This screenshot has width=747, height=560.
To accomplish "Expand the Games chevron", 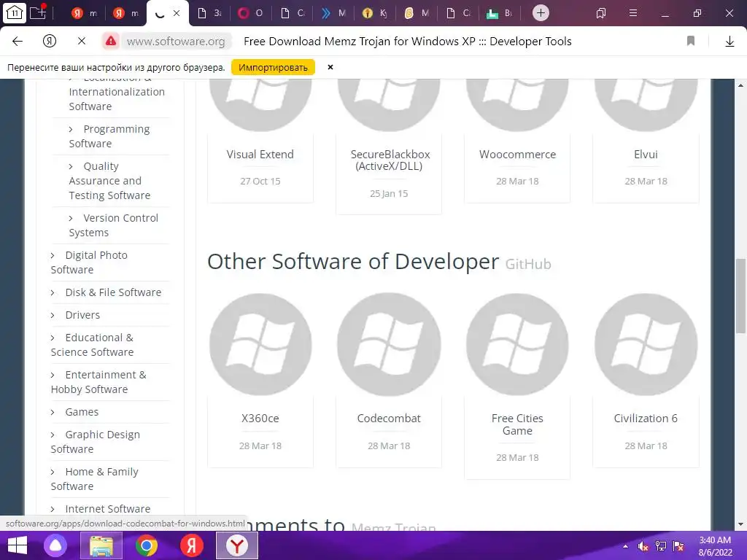I will [x=53, y=413].
